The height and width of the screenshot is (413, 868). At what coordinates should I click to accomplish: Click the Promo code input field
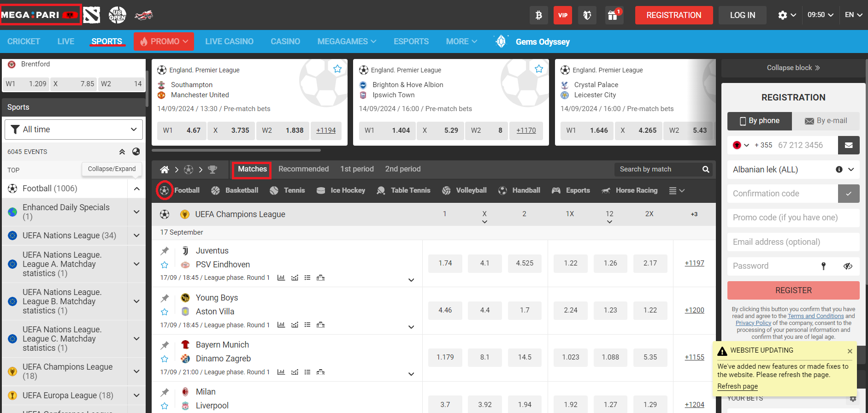793,218
